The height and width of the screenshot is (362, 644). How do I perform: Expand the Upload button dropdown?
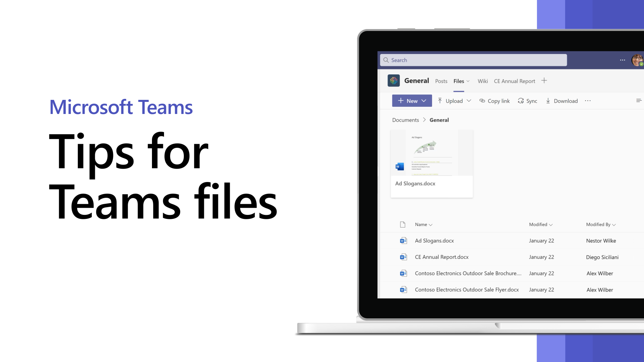coord(469,101)
